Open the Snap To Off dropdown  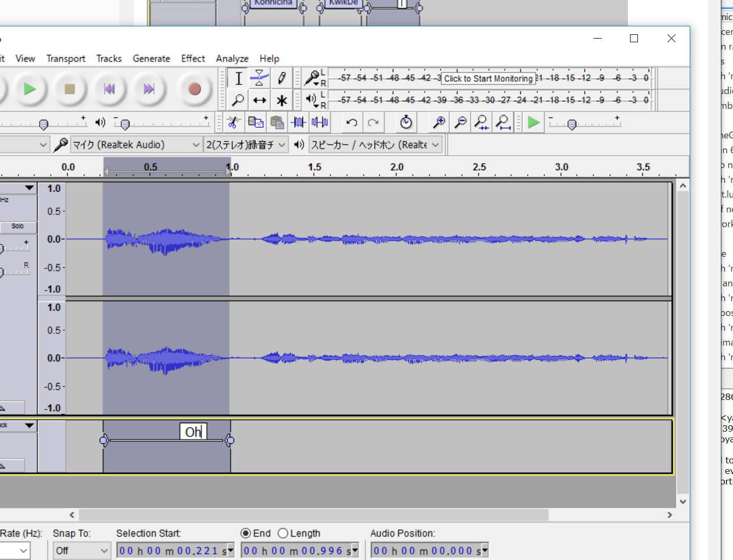81,551
